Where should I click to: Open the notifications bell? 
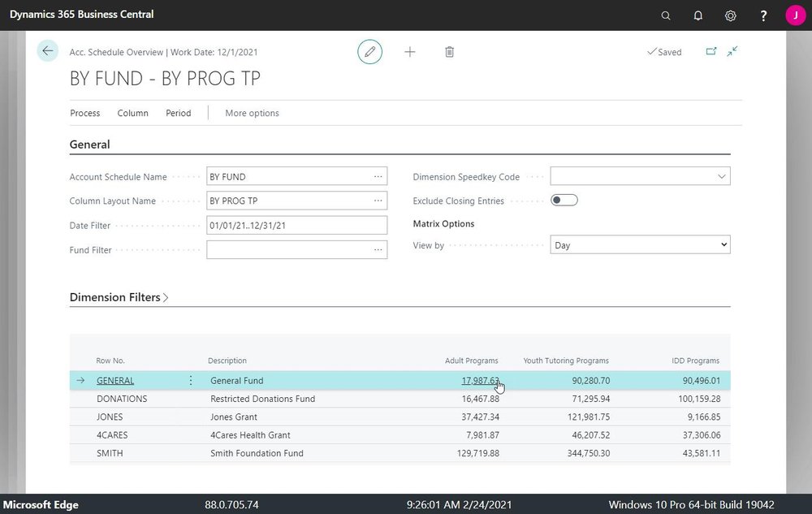(698, 15)
